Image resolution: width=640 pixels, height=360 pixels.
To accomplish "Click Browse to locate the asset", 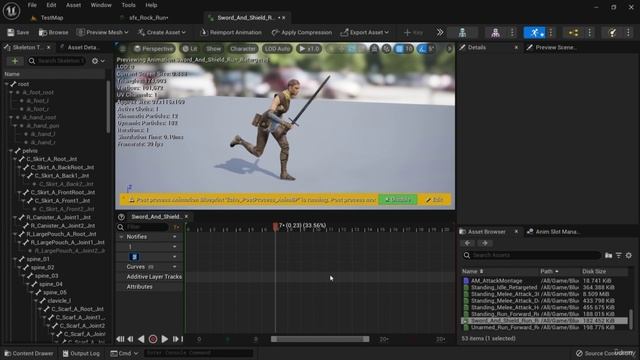I will (x=53, y=32).
